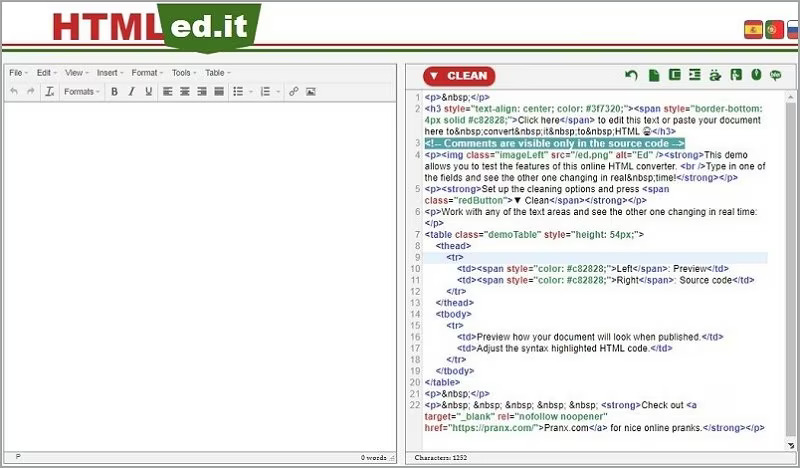Switch language using Spanish flag
This screenshot has height=468, width=800.
pyautogui.click(x=753, y=30)
